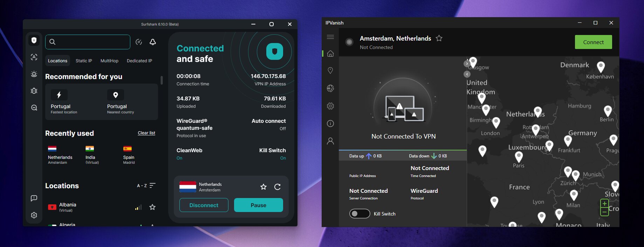The height and width of the screenshot is (247, 644).
Task: Switch to the Dedicated IP tab
Action: pos(139,61)
